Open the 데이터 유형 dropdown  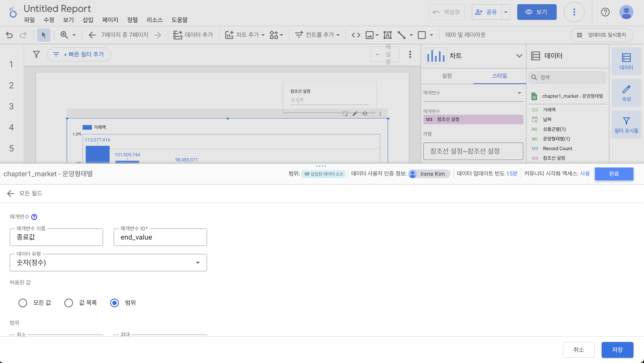tap(108, 263)
